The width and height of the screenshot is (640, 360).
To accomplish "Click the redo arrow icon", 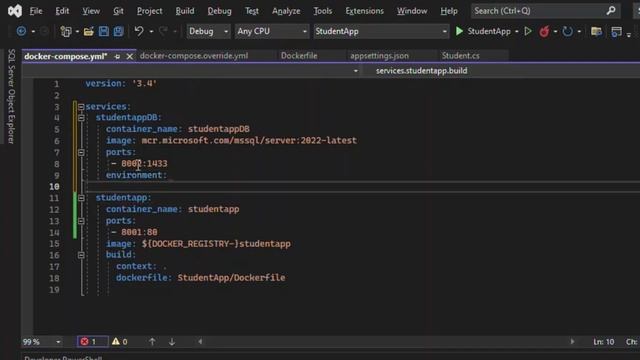I will coord(163,31).
